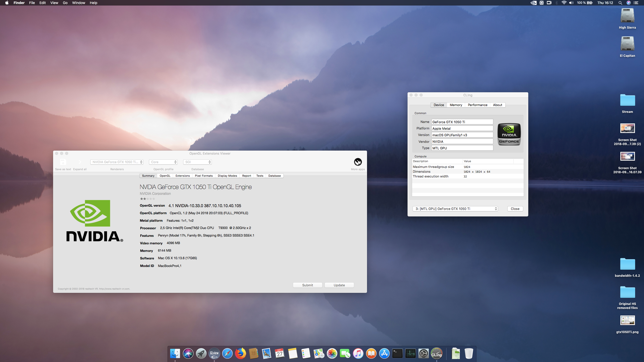Click the NVIDIA menu bar status icon
This screenshot has width=644, height=362.
(533, 3)
